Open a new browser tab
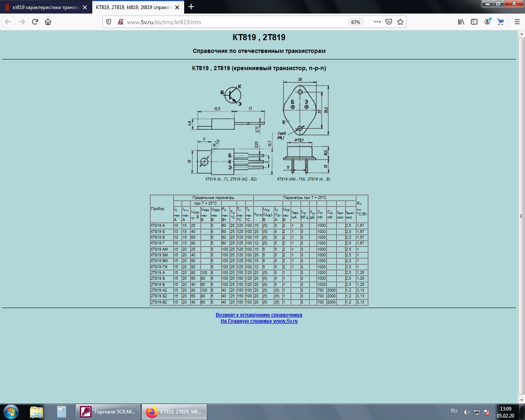This screenshot has width=525, height=420. point(191,7)
